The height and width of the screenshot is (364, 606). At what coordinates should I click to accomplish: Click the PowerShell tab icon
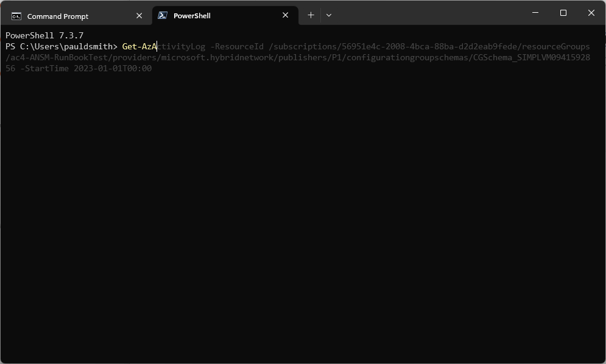163,15
